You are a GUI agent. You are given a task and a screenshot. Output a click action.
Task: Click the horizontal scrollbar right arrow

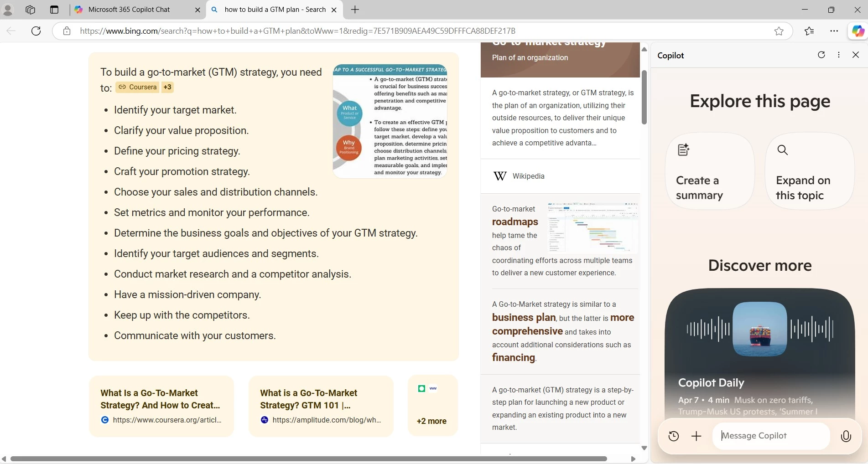[x=633, y=459]
